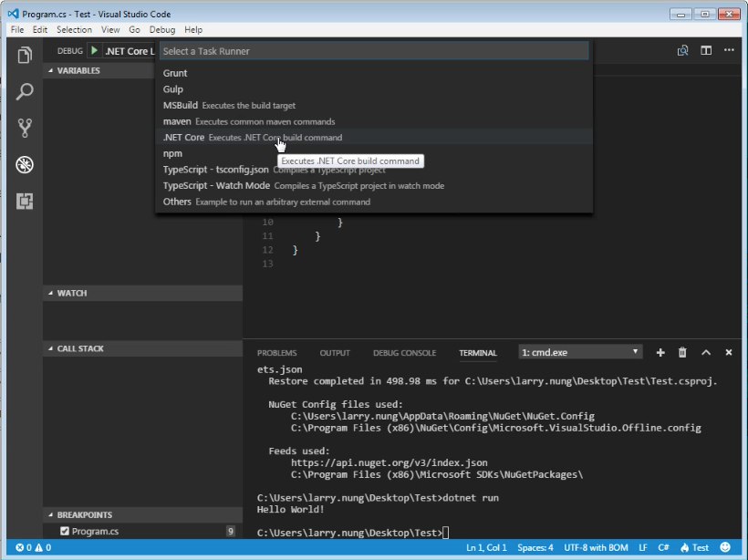
Task: Click the https://api.nuget.org/v3/index.json text
Action: (x=390, y=462)
